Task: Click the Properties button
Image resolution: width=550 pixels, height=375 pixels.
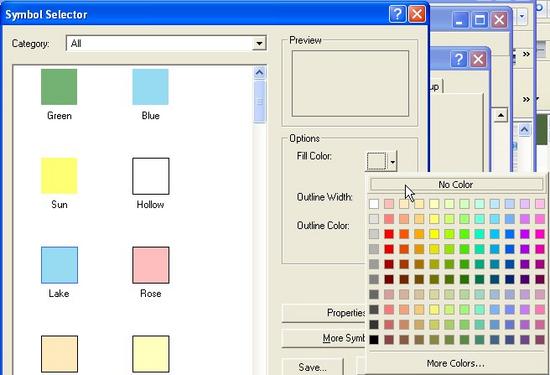Action: (x=323, y=313)
